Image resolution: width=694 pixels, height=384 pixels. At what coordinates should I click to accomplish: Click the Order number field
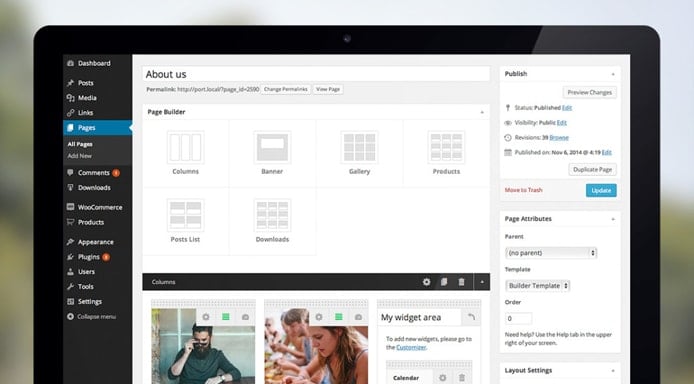518,319
